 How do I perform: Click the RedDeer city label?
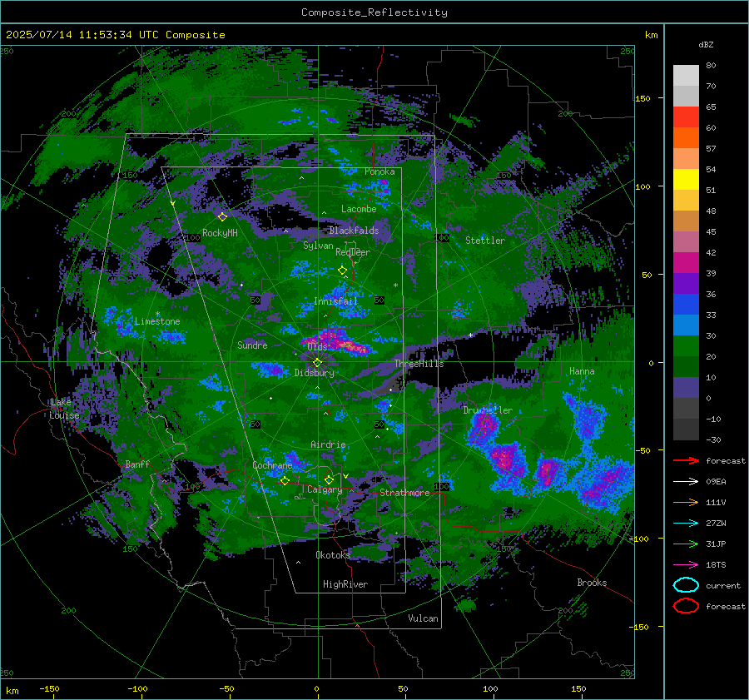click(x=353, y=252)
